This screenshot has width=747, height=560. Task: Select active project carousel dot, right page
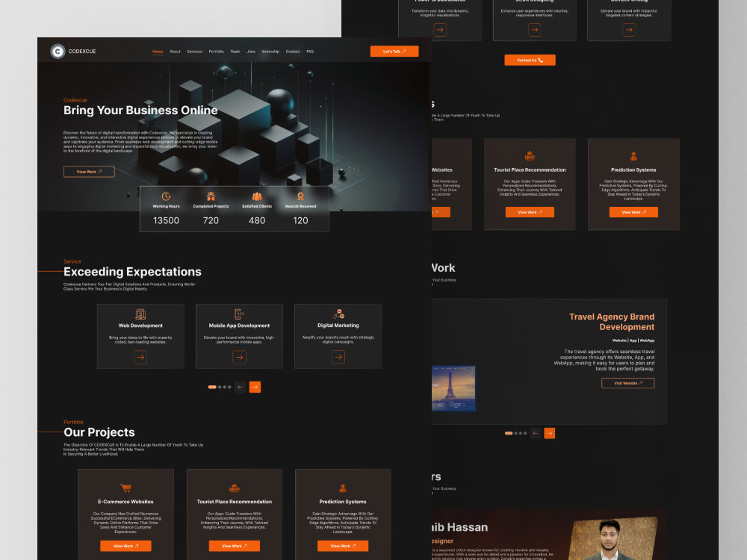508,433
